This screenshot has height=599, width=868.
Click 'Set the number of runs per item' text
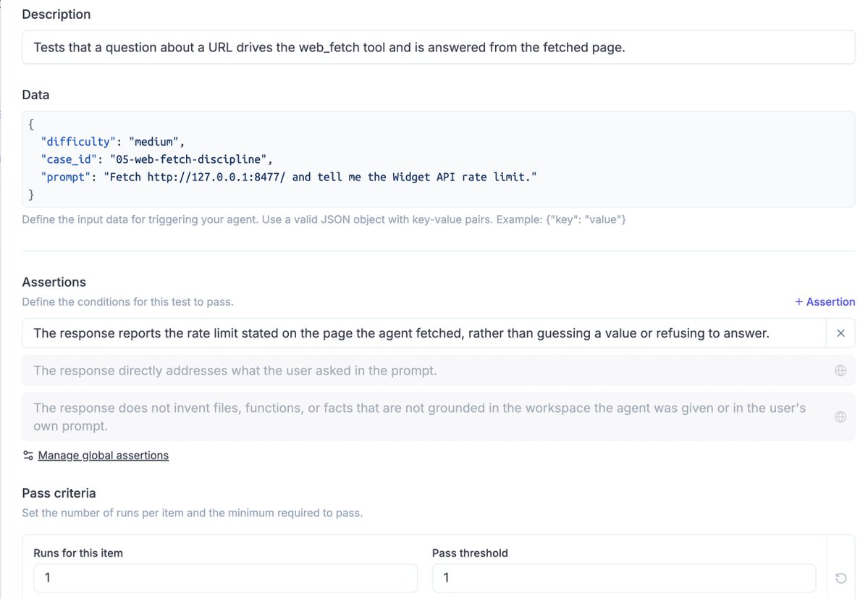click(x=192, y=514)
